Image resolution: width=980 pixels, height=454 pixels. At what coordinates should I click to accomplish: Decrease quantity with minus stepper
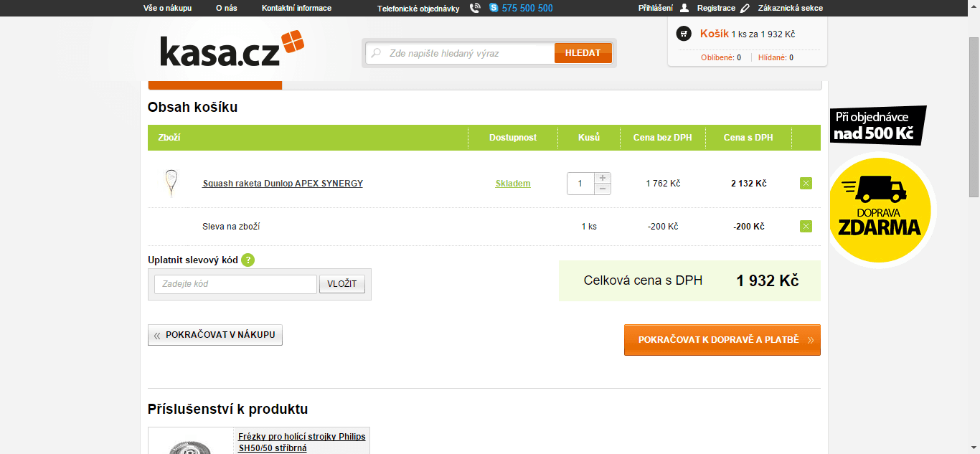[x=603, y=189]
